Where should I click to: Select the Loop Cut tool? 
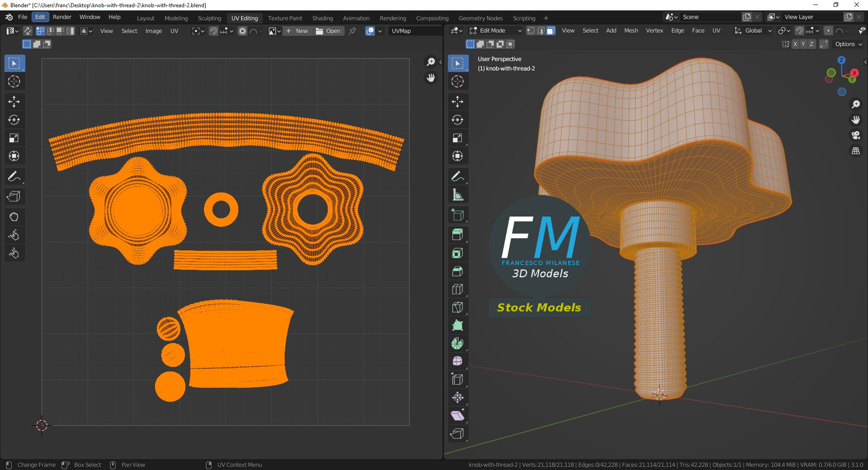tap(458, 289)
